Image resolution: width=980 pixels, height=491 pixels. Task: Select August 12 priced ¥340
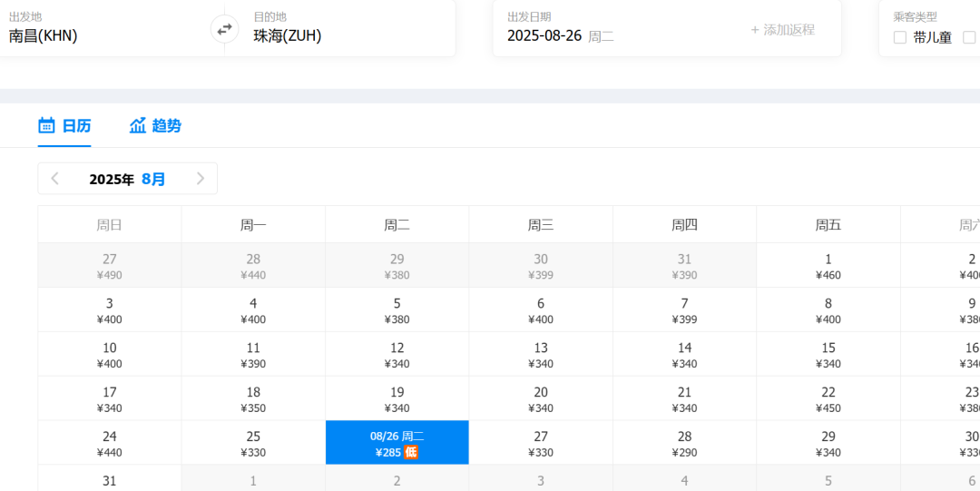397,355
